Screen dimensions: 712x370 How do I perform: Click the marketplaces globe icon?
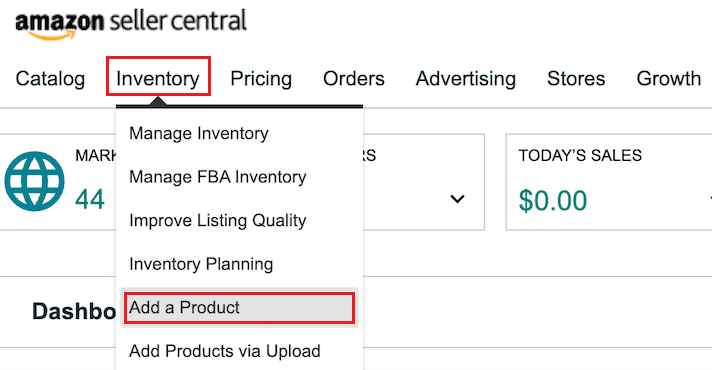pos(35,181)
